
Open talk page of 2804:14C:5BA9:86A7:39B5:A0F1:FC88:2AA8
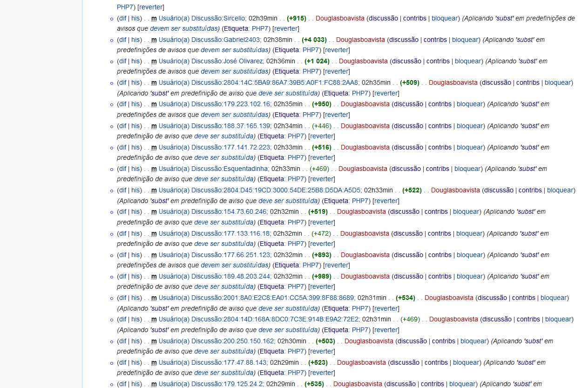(258, 82)
